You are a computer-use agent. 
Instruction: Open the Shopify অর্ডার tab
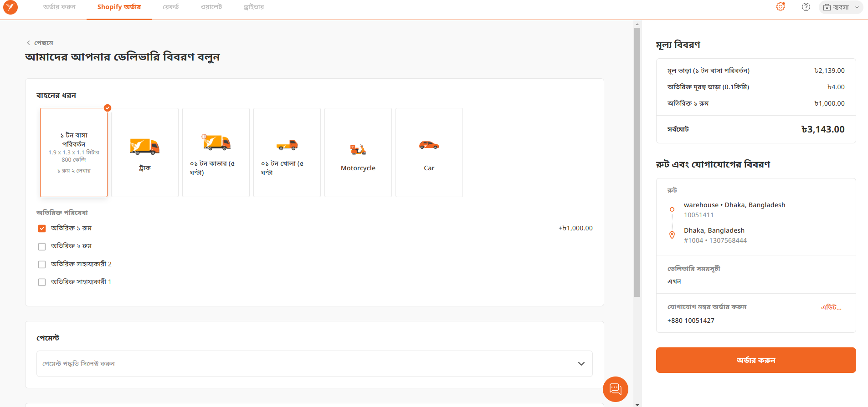click(x=119, y=7)
